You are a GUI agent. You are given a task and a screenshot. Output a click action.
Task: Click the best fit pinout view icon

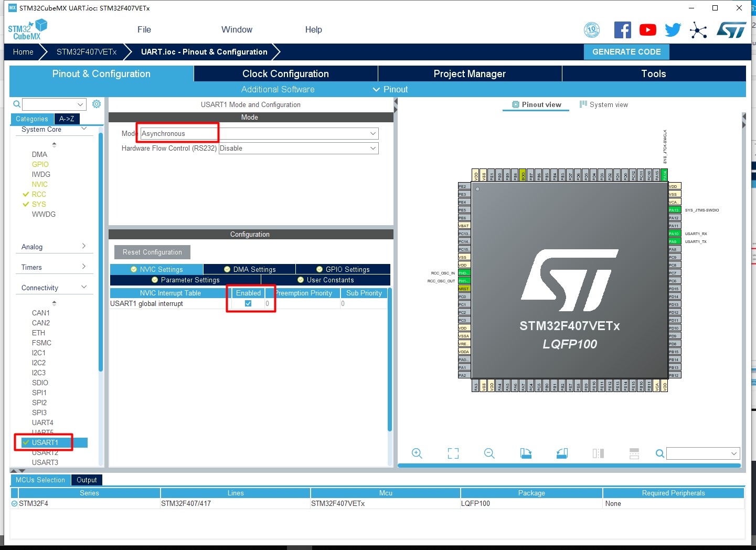[x=453, y=453]
